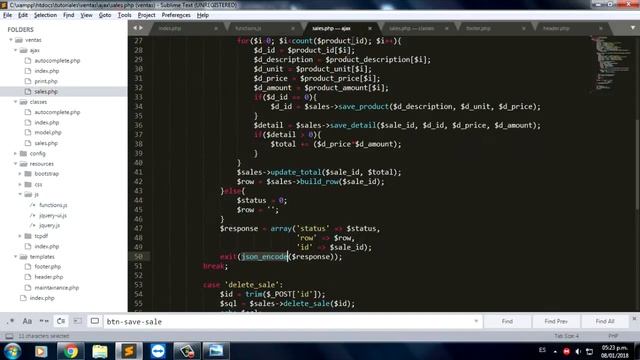The image size is (640, 360).
Task: Toggle whole word matching option
Action: (44, 321)
